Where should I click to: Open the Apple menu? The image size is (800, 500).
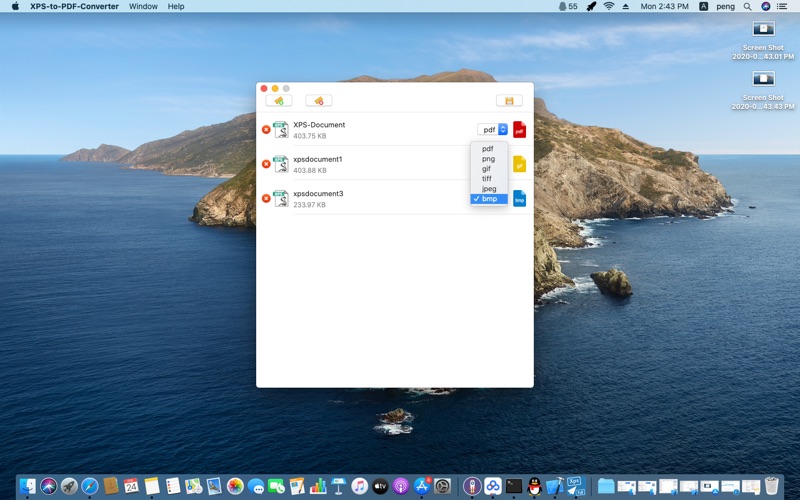point(15,6)
